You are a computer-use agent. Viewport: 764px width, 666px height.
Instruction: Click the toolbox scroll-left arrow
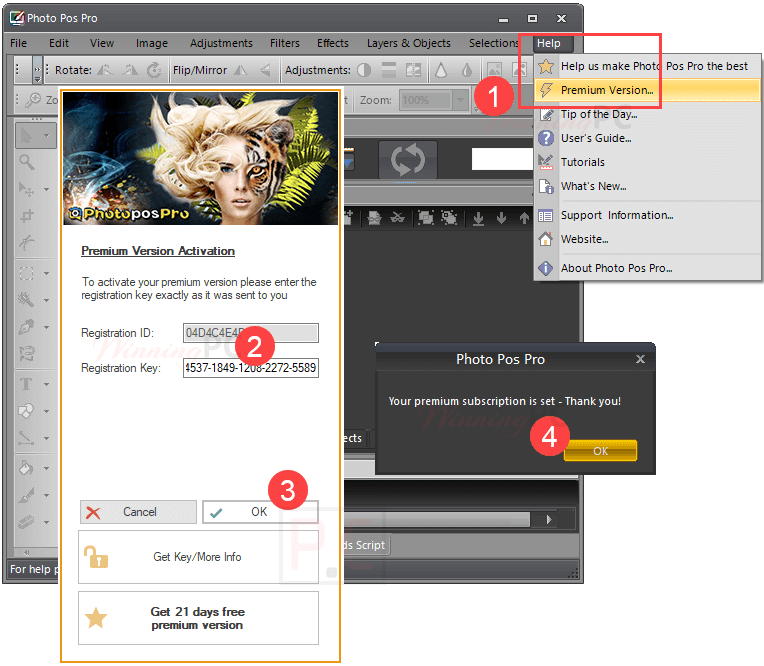[27, 552]
